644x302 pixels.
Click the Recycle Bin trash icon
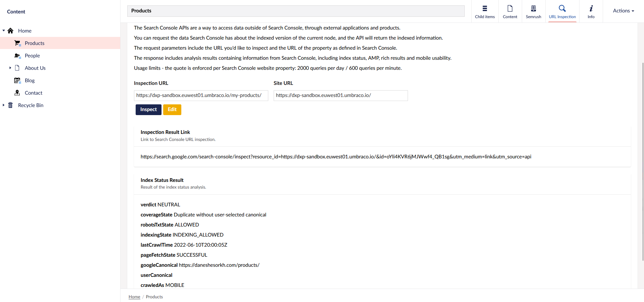click(11, 105)
